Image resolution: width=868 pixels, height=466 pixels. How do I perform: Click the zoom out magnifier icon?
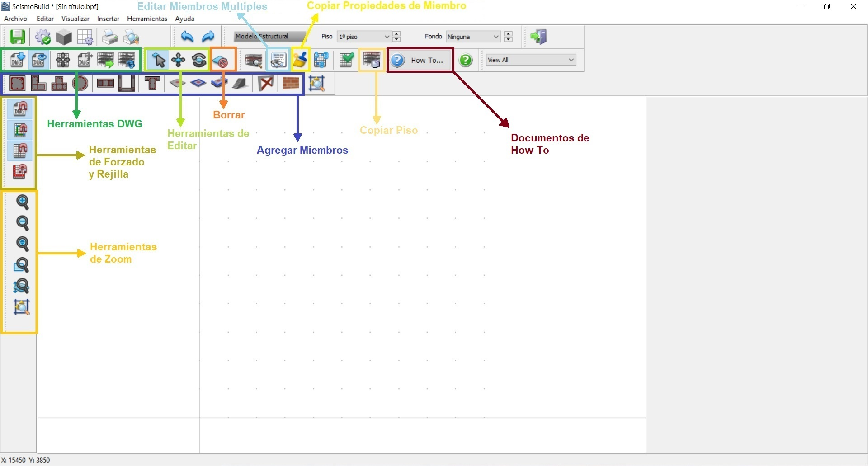22,222
